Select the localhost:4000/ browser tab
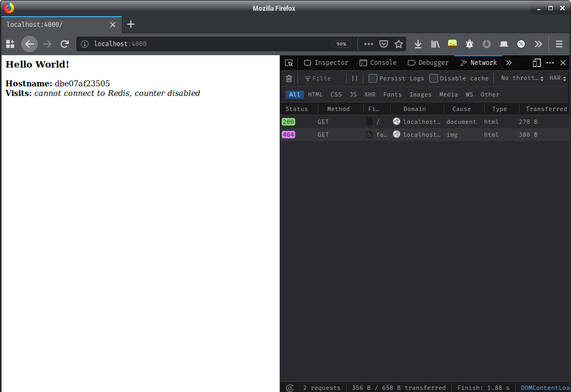Image resolution: width=571 pixels, height=392 pixels. [61, 24]
